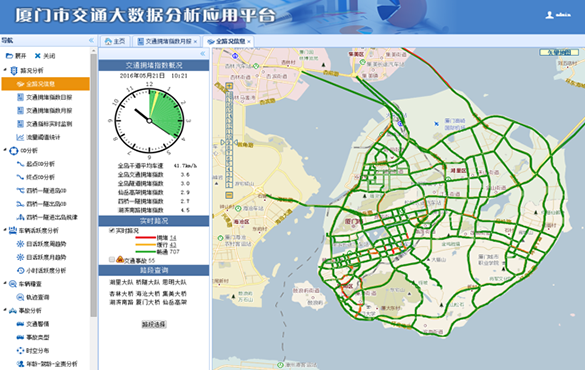Screen dimensions: 585x370
Task: Switch to the 交通拥堵指数月报 tab
Action: pos(167,41)
